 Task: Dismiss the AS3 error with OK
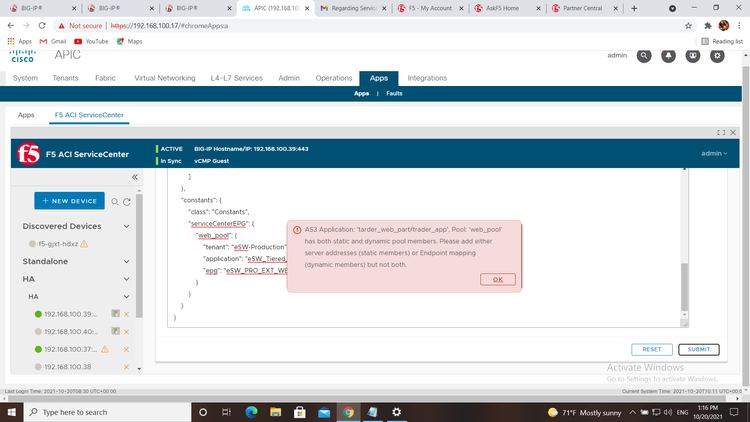(x=497, y=279)
